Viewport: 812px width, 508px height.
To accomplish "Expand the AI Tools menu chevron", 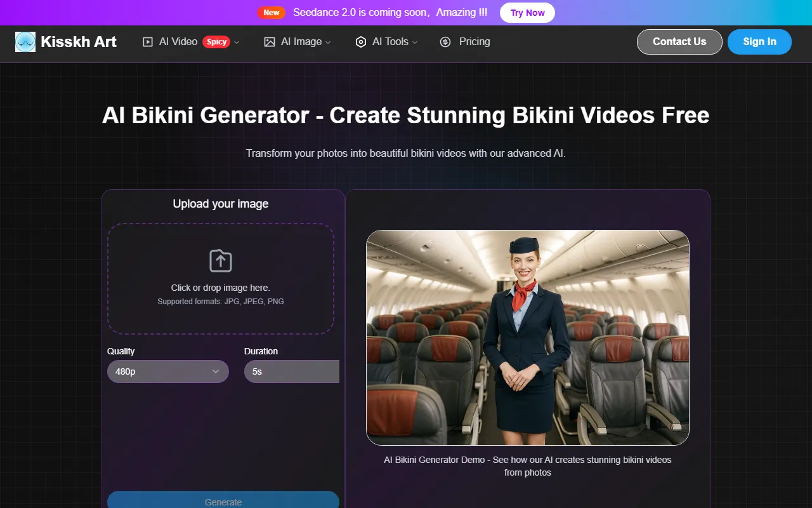I will tap(415, 43).
